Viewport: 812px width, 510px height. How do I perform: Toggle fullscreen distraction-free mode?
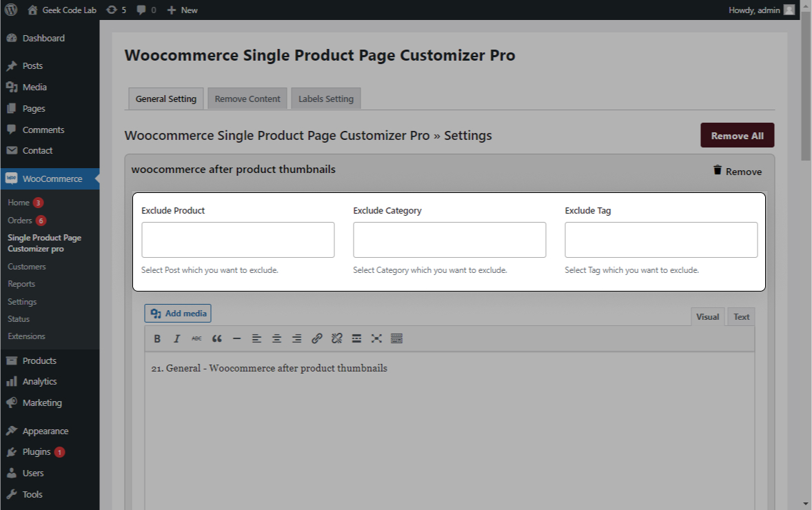click(376, 338)
